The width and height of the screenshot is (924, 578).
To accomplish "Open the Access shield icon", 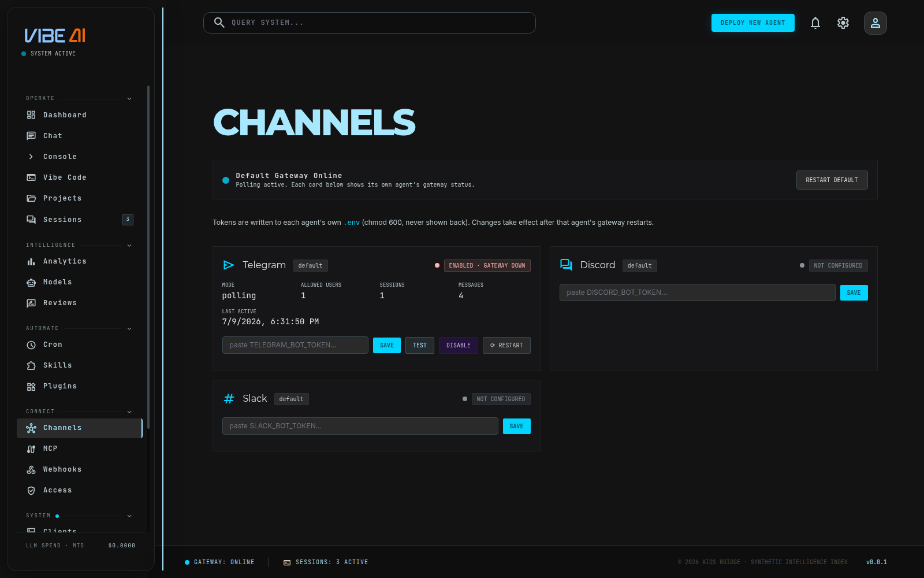I will coord(31,490).
